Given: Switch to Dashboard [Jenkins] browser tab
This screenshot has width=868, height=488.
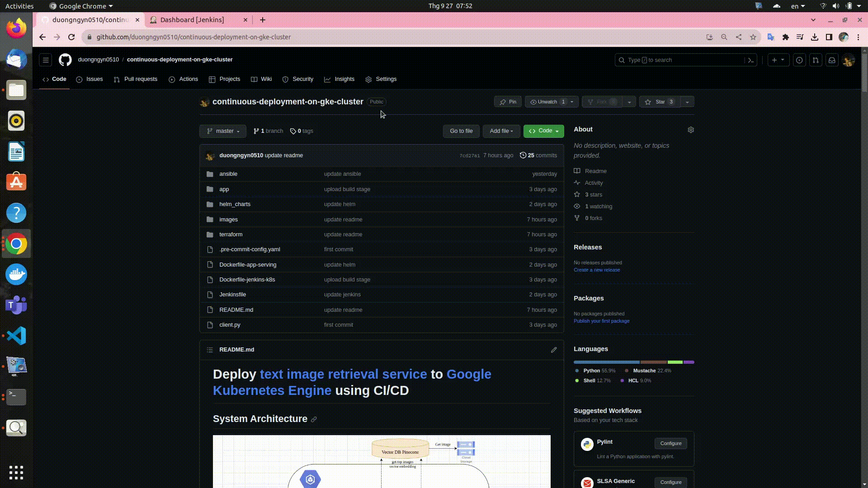Looking at the screenshot, I should pyautogui.click(x=192, y=20).
